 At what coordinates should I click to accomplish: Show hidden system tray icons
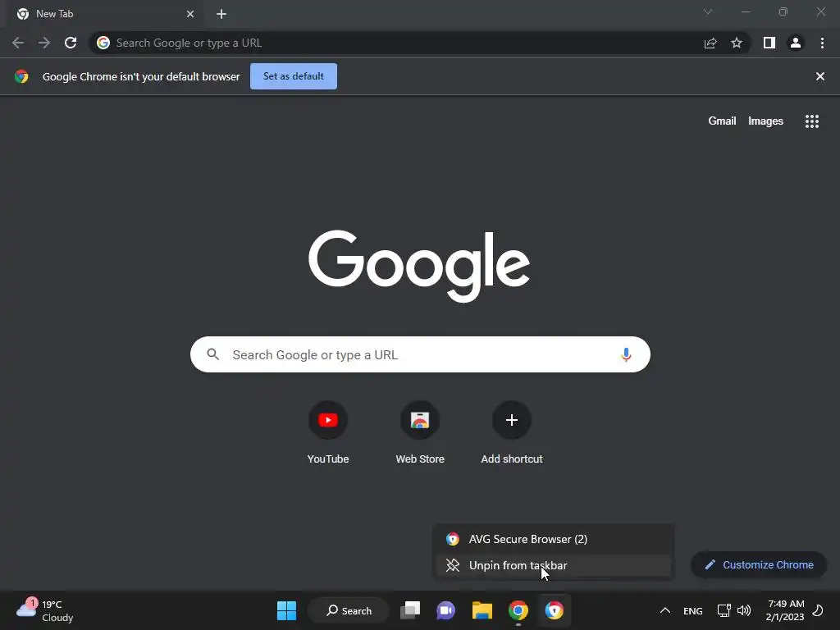point(665,610)
